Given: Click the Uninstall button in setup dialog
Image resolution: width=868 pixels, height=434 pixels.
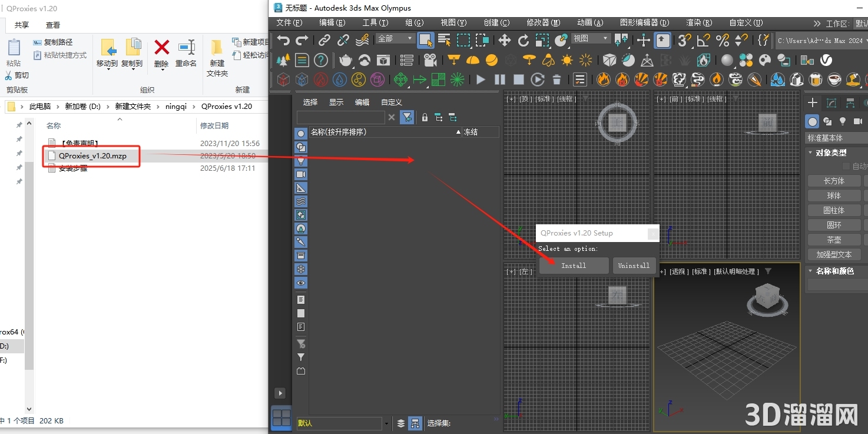Looking at the screenshot, I should pyautogui.click(x=634, y=266).
